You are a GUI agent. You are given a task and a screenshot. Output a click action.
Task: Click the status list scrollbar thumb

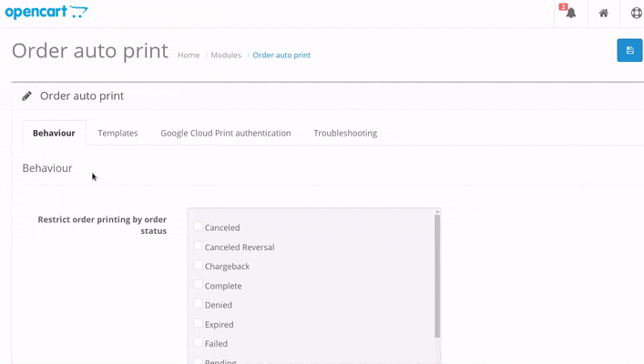437,276
